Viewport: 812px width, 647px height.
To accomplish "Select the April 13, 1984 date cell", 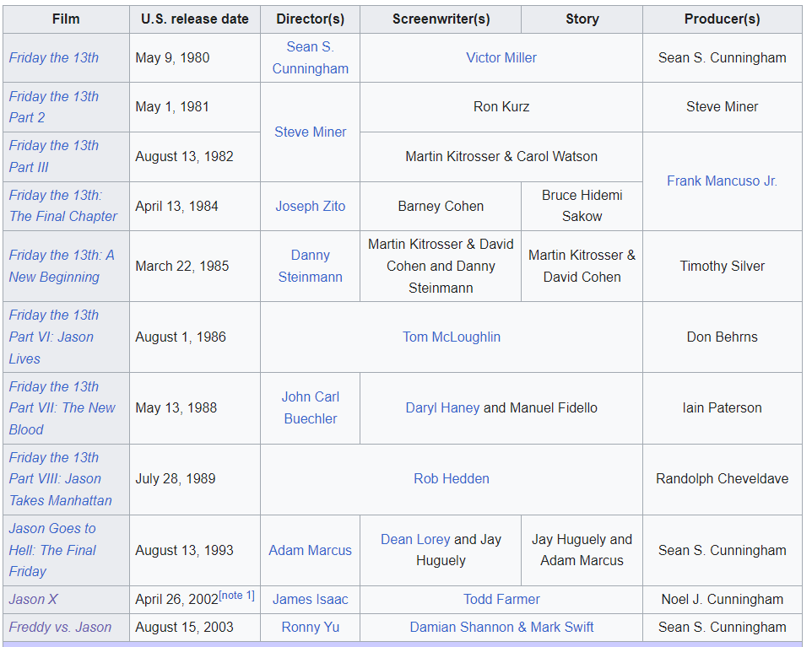I will pos(195,206).
